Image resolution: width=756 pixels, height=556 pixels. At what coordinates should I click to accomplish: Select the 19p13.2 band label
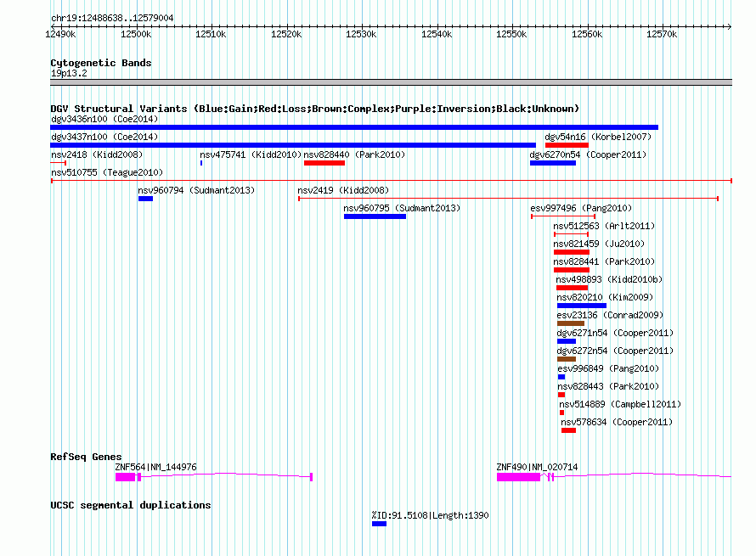[69, 73]
